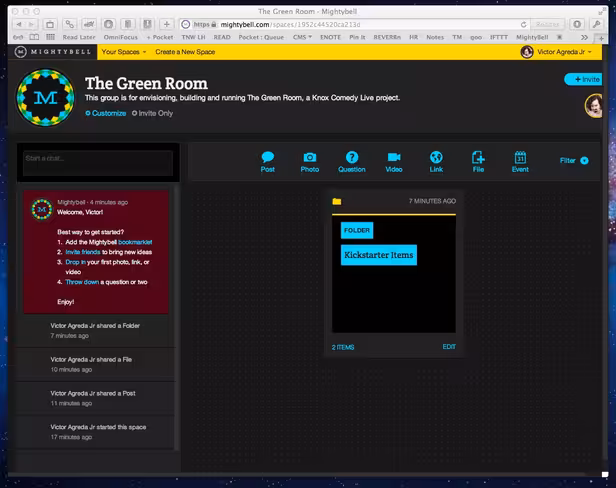Click the share toolbar button in Safari

[50, 24]
